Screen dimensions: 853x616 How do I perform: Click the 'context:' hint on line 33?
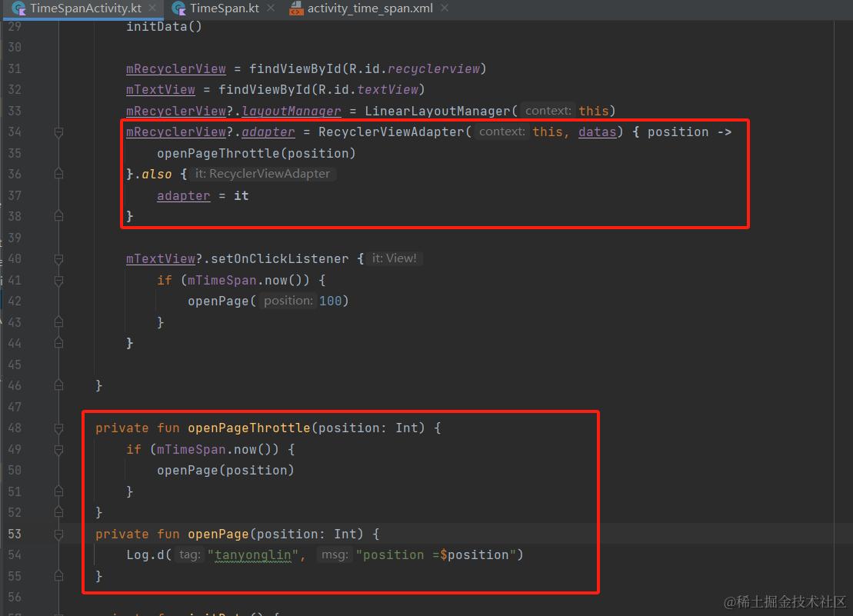tap(548, 111)
